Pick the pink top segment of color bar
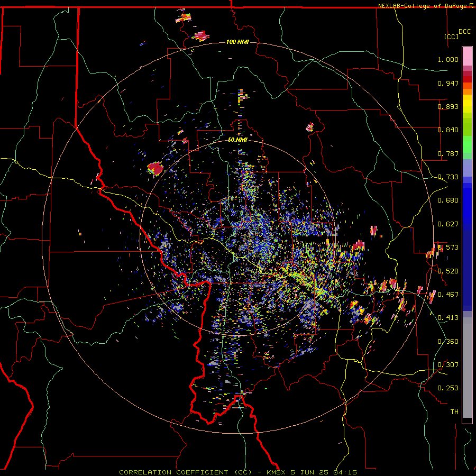This screenshot has height=476, width=476. [x=467, y=57]
